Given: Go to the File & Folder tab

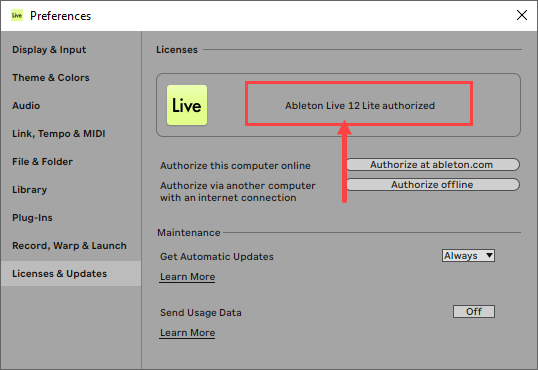Looking at the screenshot, I should click(43, 162).
